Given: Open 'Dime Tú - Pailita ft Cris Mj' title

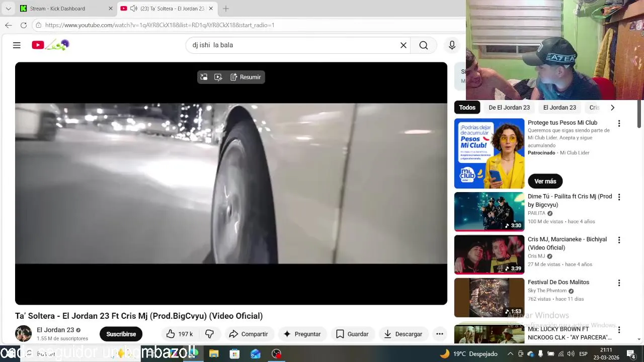Looking at the screenshot, I should coord(570,201).
